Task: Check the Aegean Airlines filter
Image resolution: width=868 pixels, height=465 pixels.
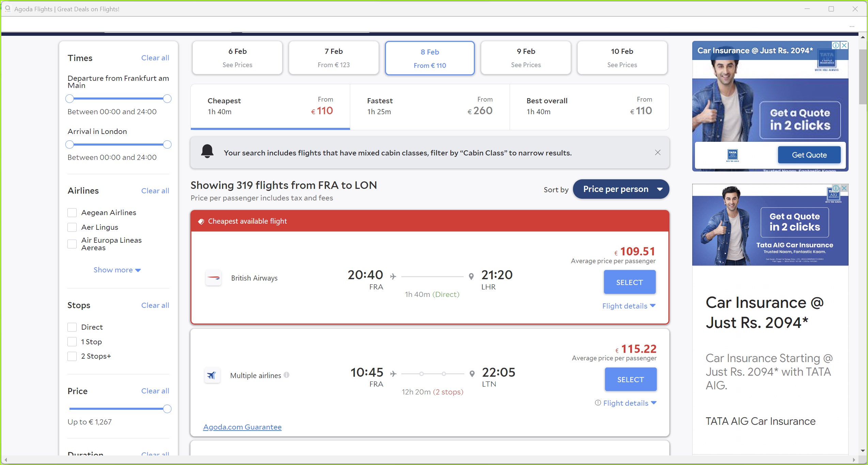Action: click(x=72, y=213)
